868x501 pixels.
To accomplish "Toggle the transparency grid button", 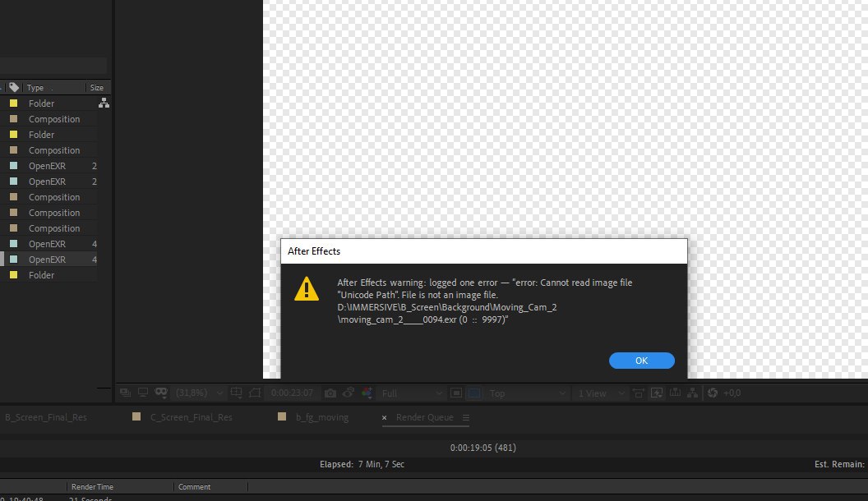I will click(474, 393).
